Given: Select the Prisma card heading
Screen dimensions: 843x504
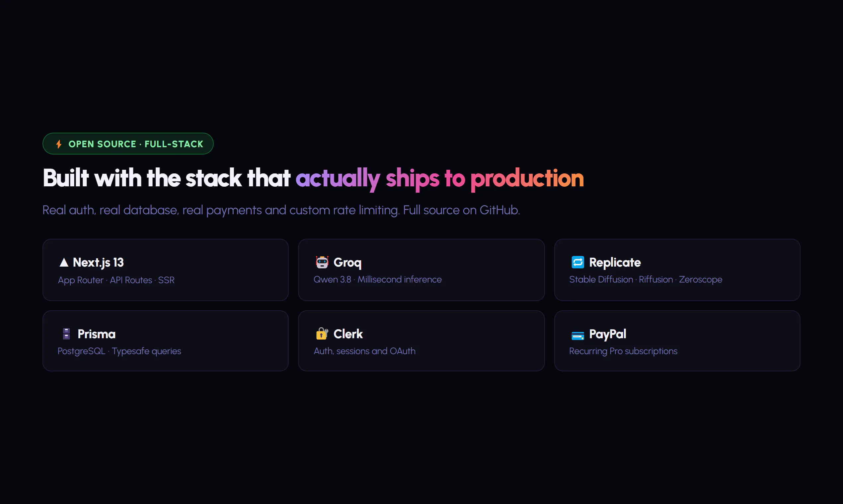Looking at the screenshot, I should click(x=97, y=334).
